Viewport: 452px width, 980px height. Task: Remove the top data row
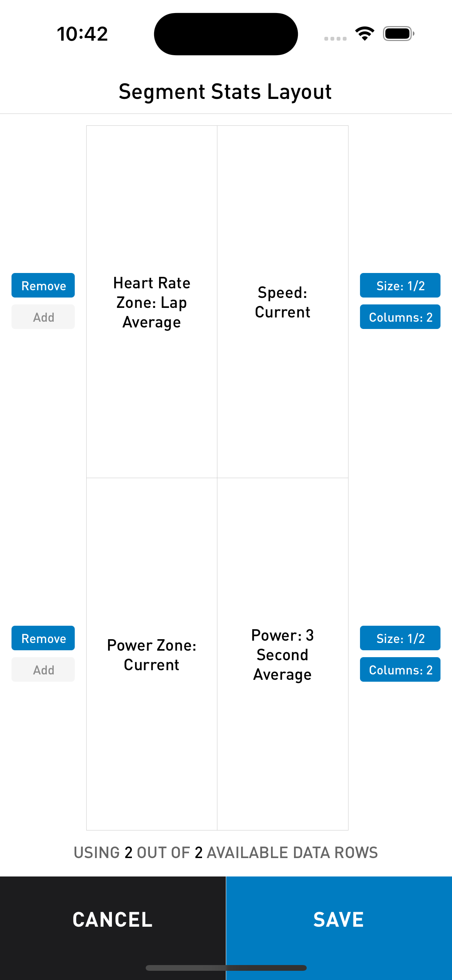point(43,285)
